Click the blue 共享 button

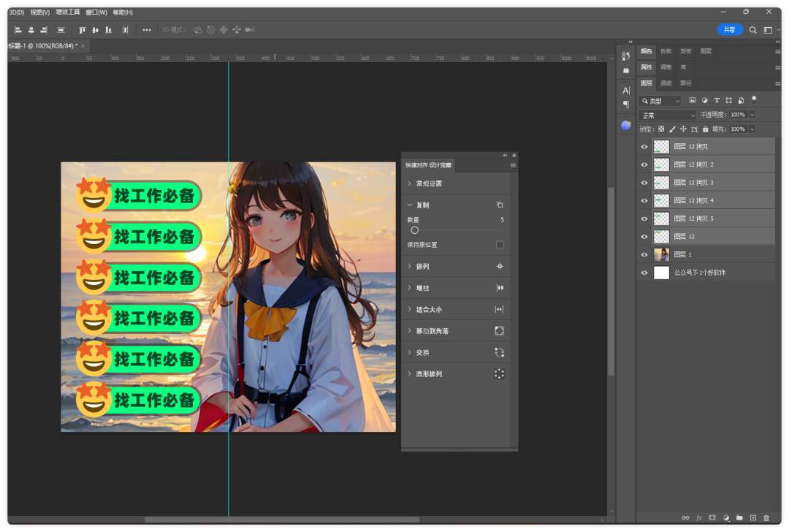pyautogui.click(x=729, y=30)
